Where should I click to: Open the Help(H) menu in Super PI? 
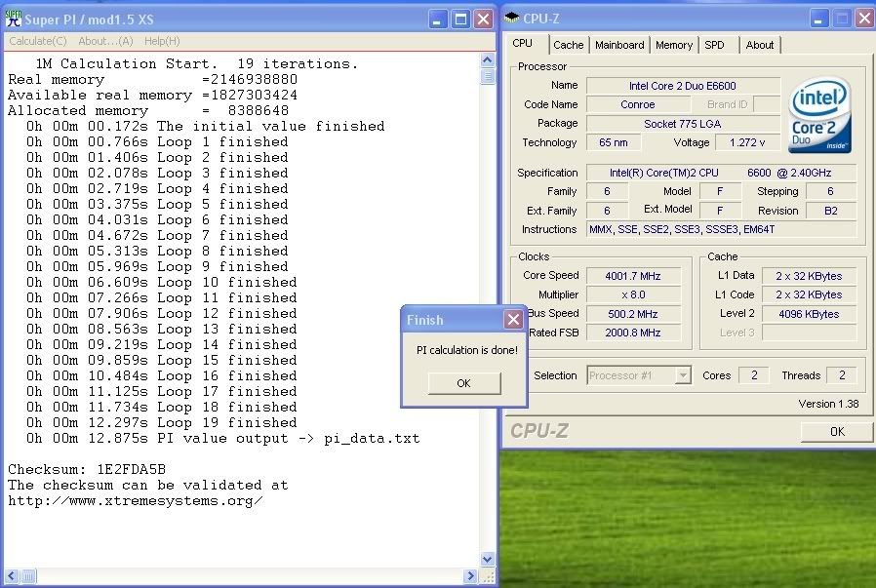point(162,41)
